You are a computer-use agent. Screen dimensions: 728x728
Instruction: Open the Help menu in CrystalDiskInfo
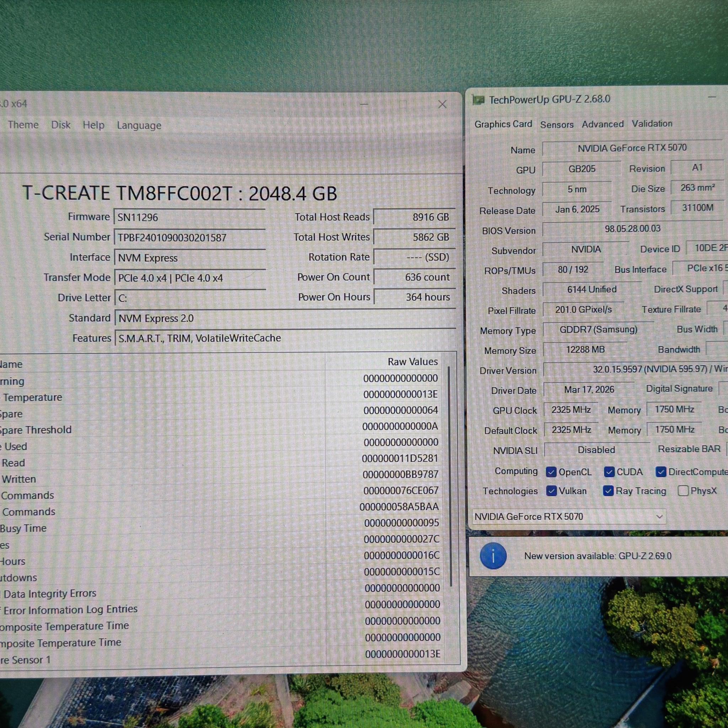click(93, 125)
